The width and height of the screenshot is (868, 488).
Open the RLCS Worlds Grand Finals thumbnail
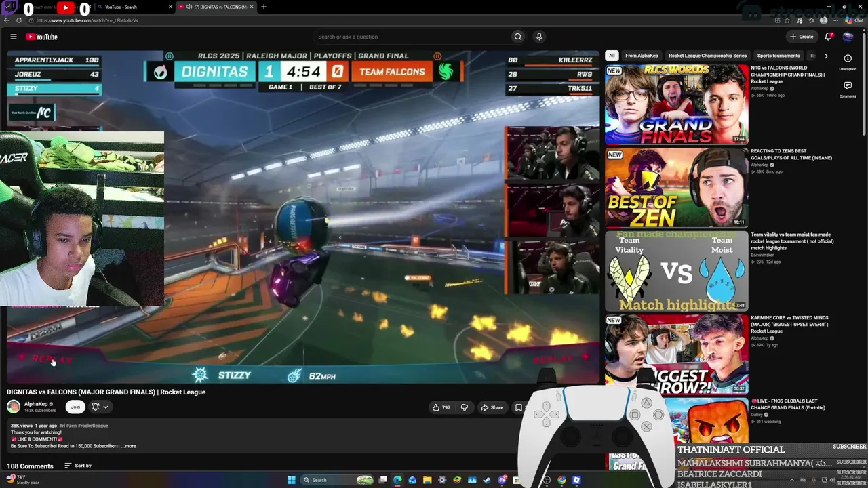pos(677,104)
